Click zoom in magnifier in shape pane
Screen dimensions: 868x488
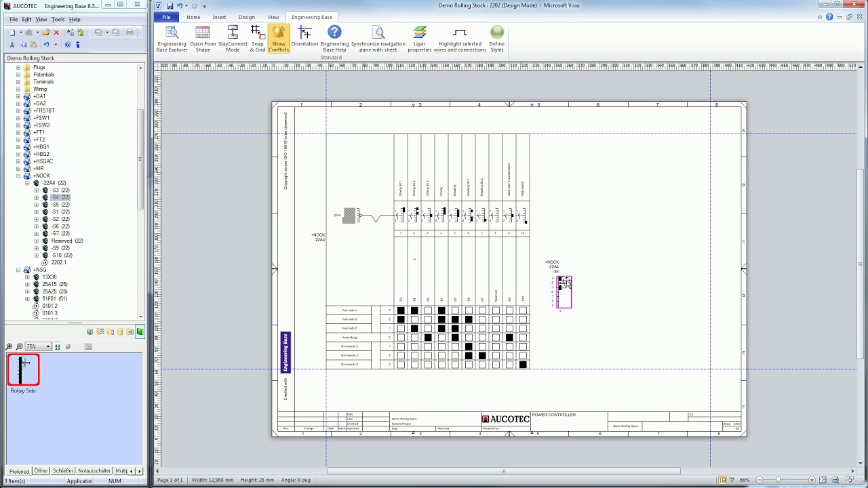click(9, 346)
